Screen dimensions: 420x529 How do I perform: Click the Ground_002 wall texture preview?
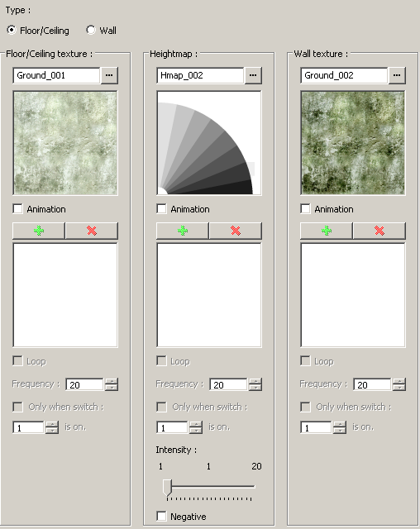pyautogui.click(x=353, y=143)
